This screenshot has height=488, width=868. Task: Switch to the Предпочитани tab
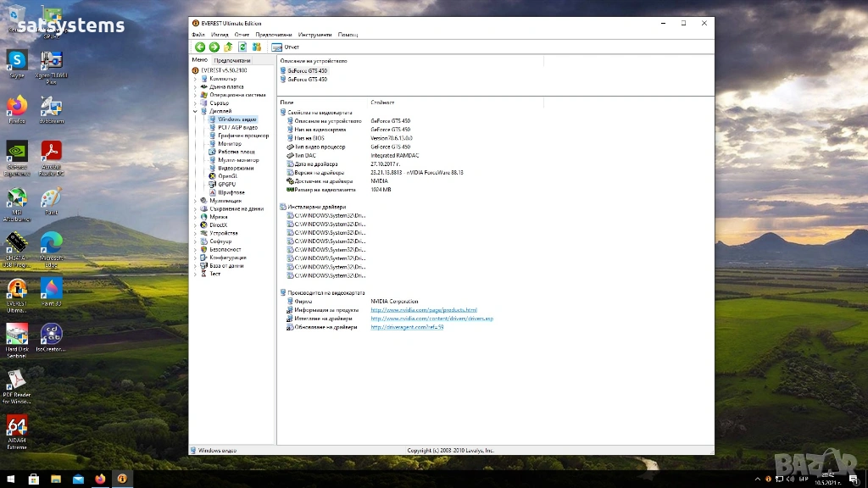231,60
